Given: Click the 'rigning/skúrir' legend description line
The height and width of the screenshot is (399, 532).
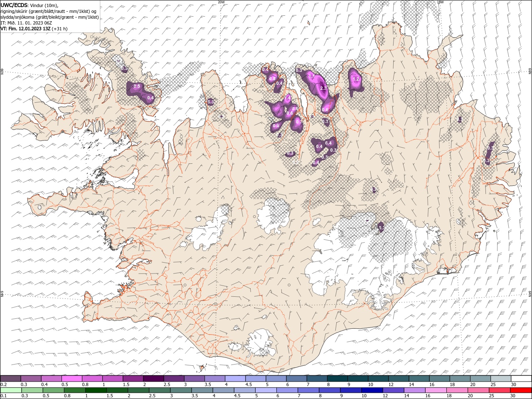Looking at the screenshot, I should [48, 11].
